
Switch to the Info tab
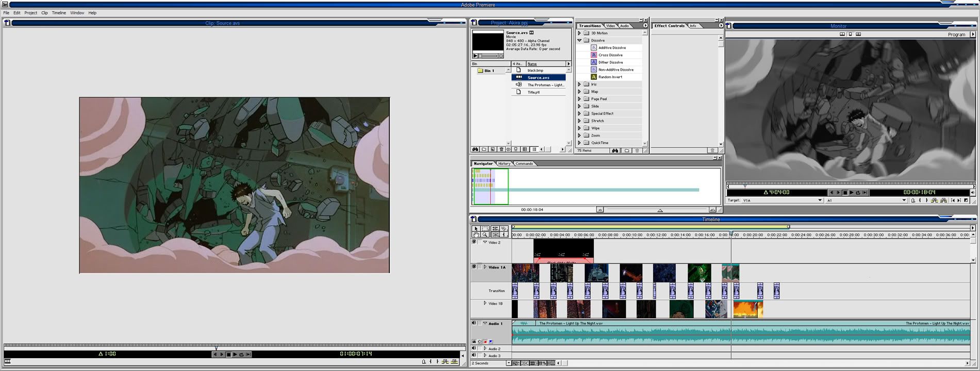[693, 25]
